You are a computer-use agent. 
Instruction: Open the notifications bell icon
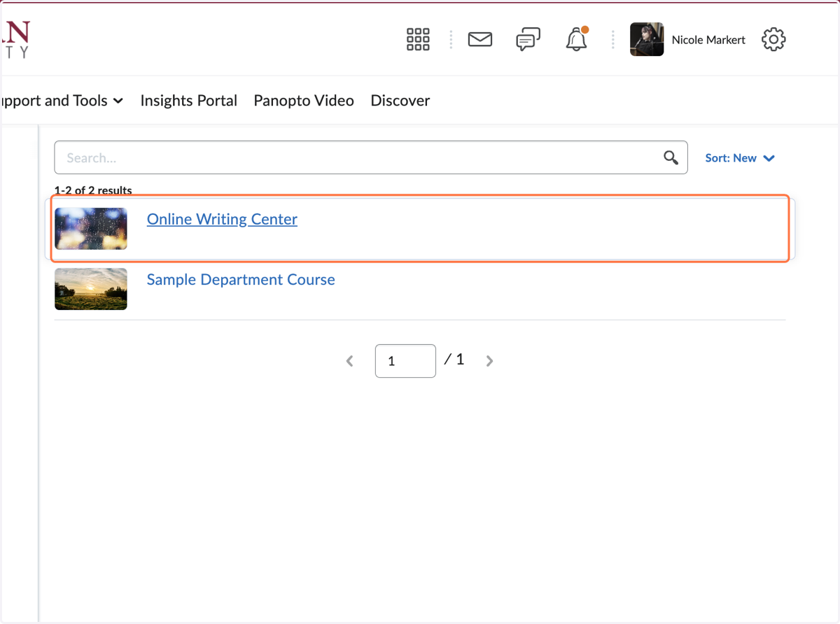[x=577, y=39]
